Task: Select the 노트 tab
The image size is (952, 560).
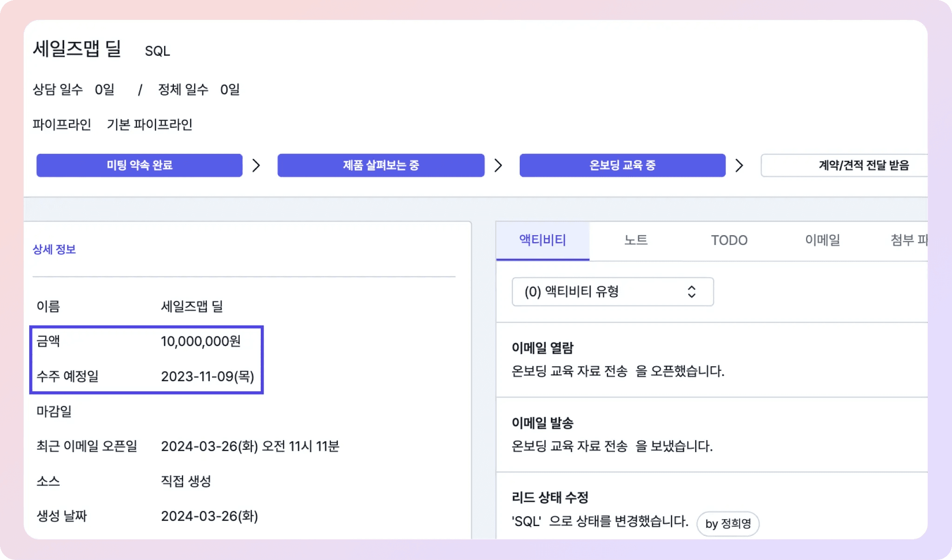Action: 637,240
